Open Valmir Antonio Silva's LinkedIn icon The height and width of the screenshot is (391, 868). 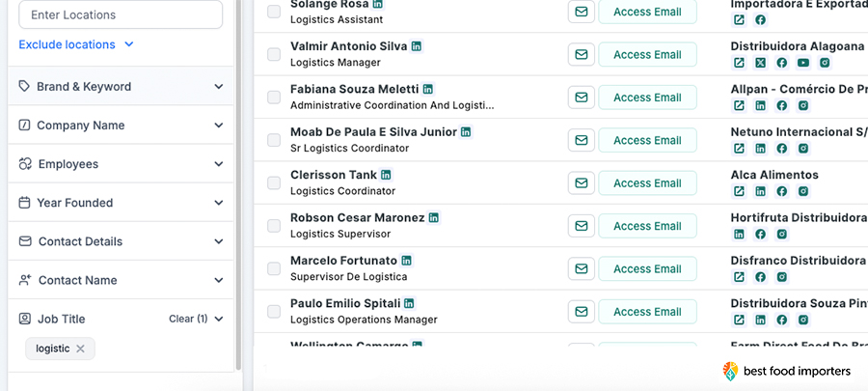(417, 46)
